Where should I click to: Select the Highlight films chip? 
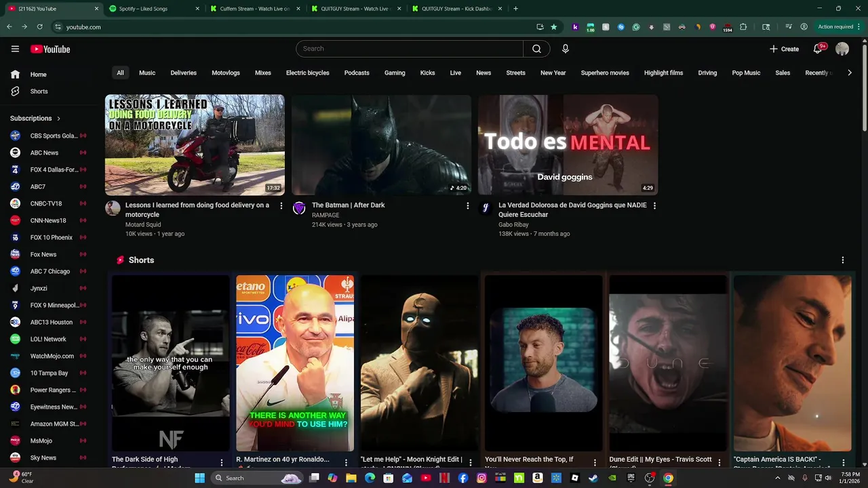[663, 73]
